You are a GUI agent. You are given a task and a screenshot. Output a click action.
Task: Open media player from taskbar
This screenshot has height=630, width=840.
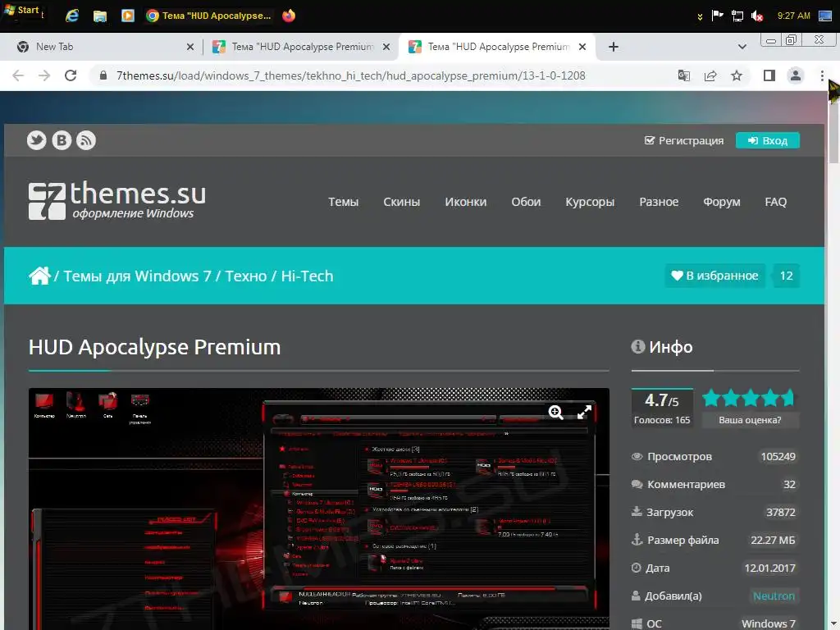127,16
